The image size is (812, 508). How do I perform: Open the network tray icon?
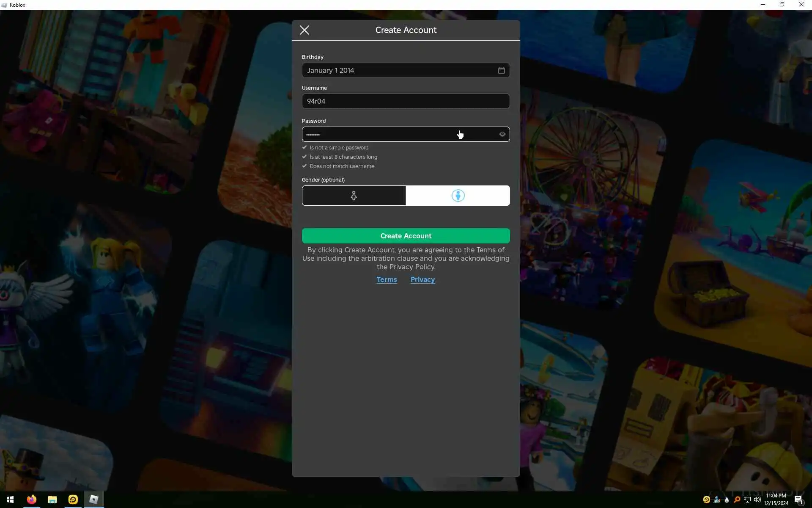tap(747, 500)
